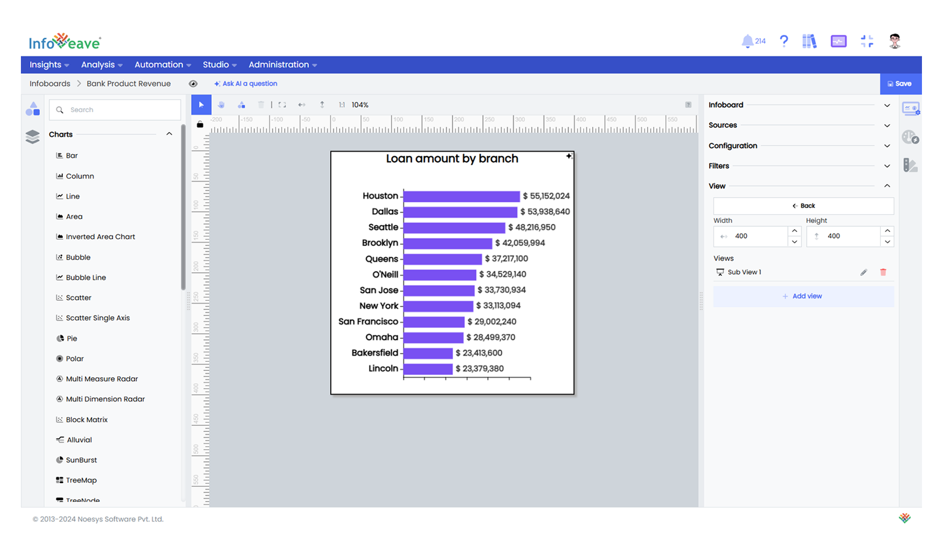Toggle the preview eye icon

point(193,84)
